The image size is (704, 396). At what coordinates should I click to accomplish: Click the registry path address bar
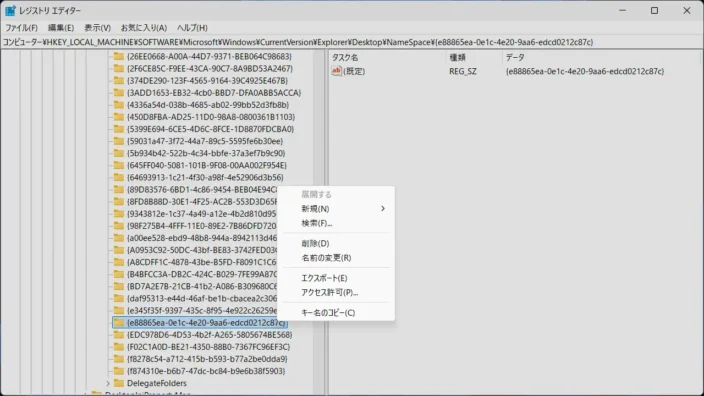[x=352, y=42]
